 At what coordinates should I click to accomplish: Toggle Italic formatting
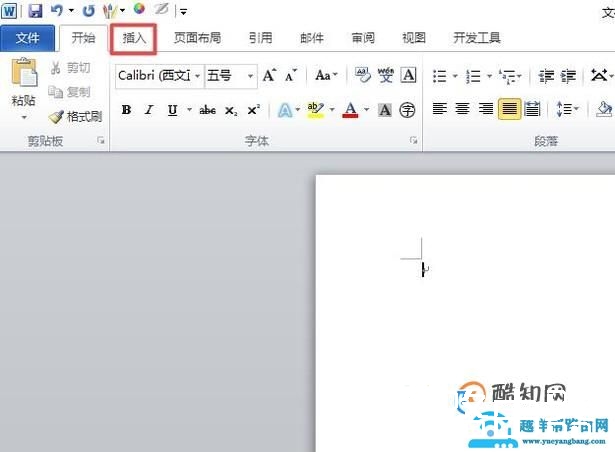(149, 110)
